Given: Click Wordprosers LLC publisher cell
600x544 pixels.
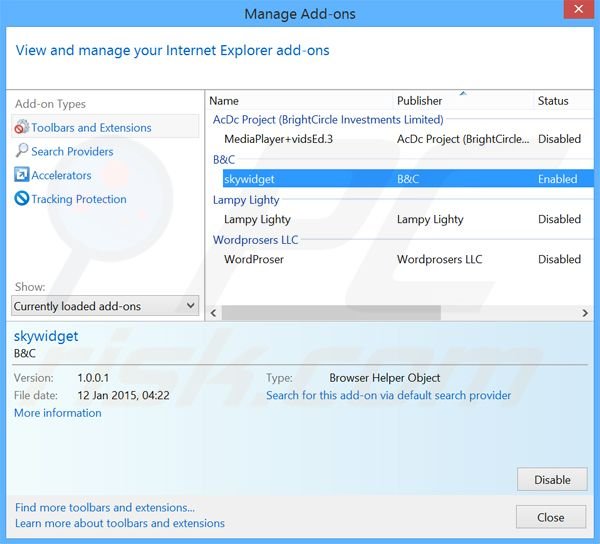Looking at the screenshot, I should pos(439,259).
